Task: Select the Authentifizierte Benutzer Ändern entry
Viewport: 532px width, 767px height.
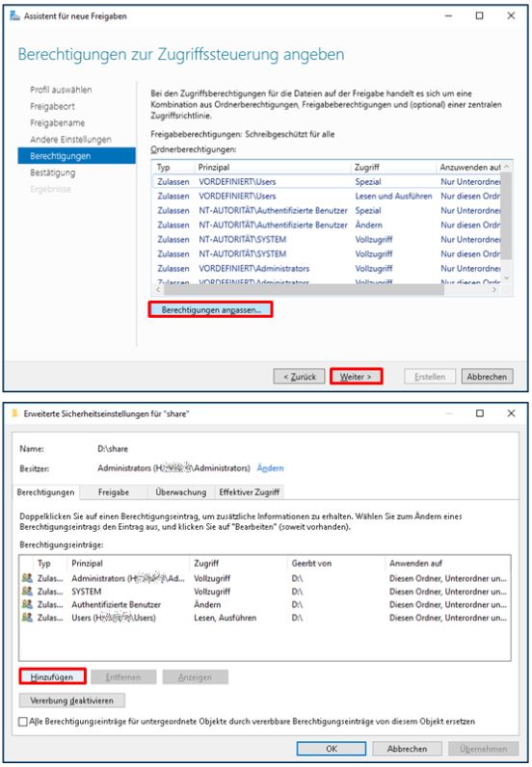Action: tap(265, 604)
